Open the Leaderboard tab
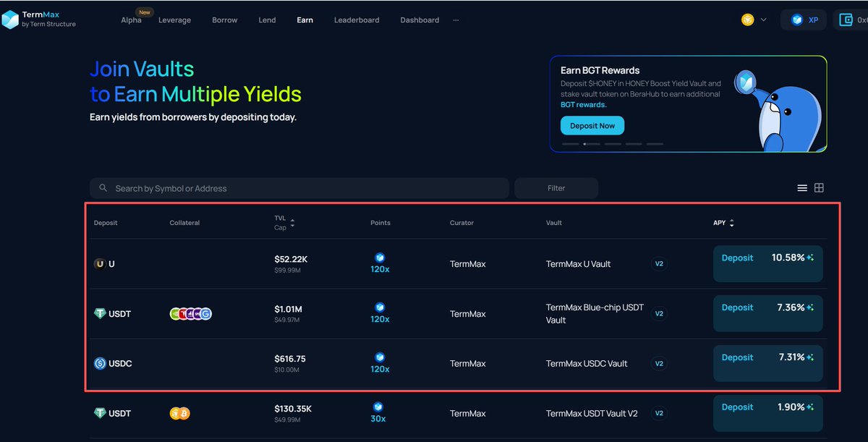The image size is (868, 442). coord(357,20)
